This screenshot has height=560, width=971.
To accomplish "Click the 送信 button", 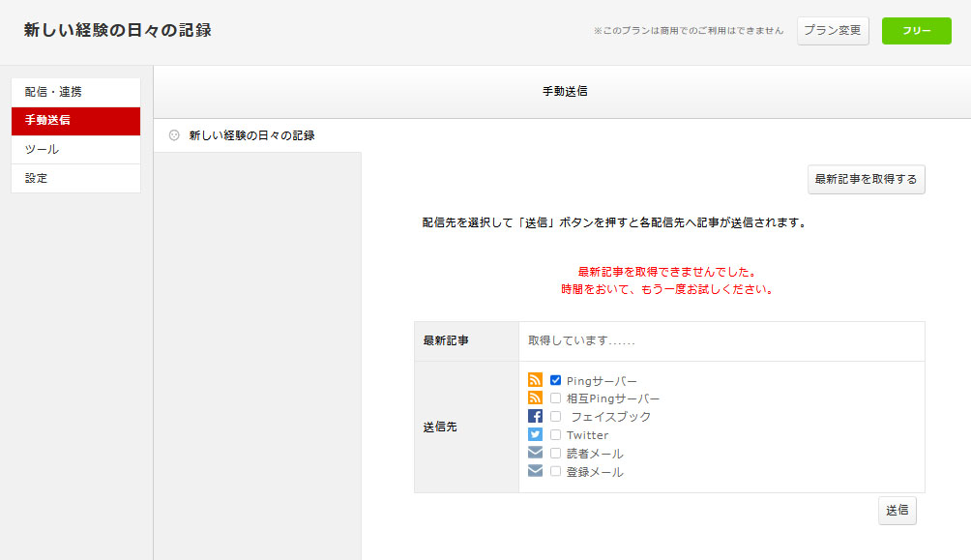I will pos(897,510).
